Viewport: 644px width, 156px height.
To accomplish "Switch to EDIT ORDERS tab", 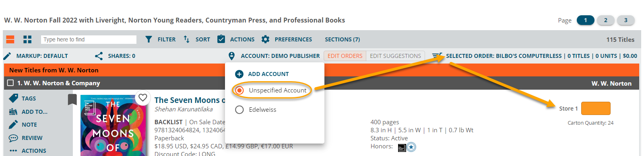I will 345,56.
